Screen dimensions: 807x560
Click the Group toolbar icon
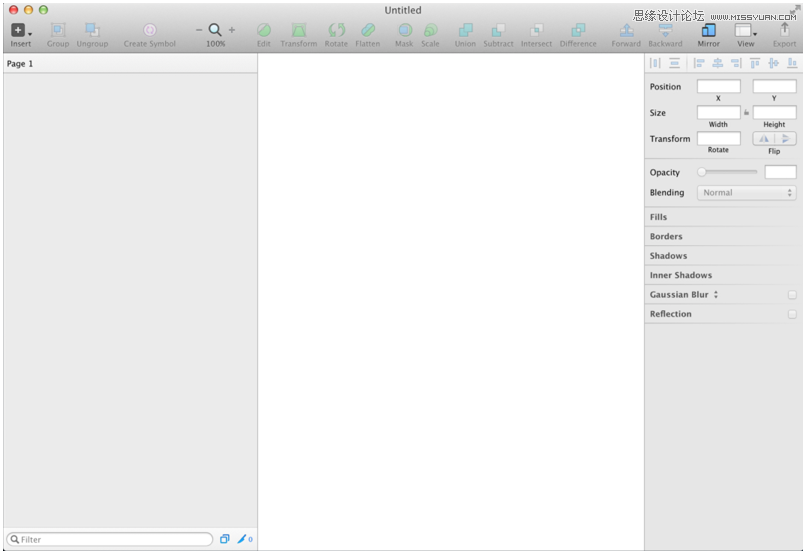[x=58, y=30]
